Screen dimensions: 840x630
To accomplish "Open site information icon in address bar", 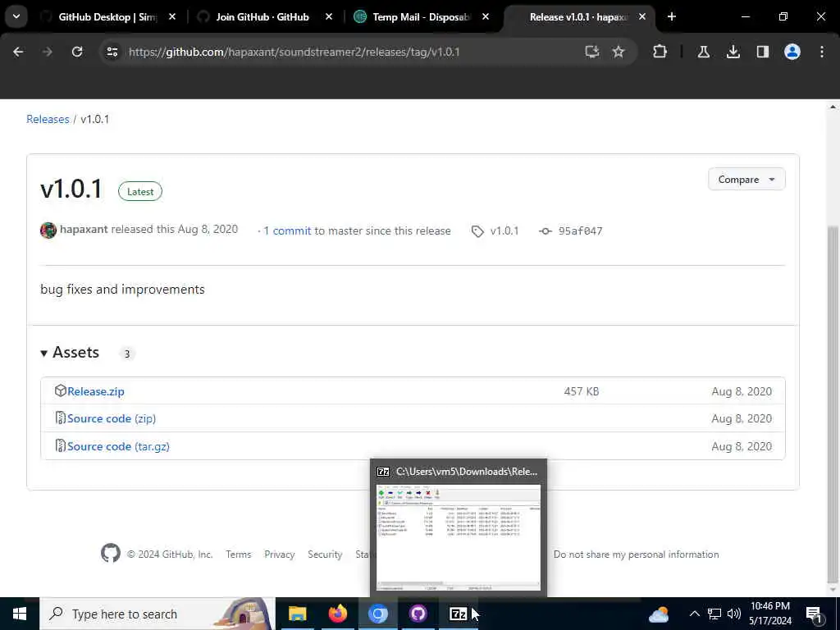I will 112,52.
